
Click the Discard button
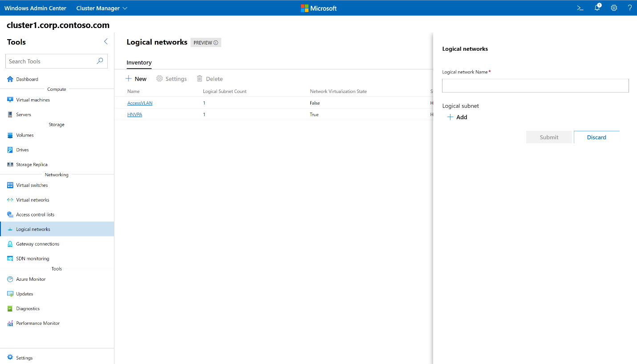pos(596,137)
